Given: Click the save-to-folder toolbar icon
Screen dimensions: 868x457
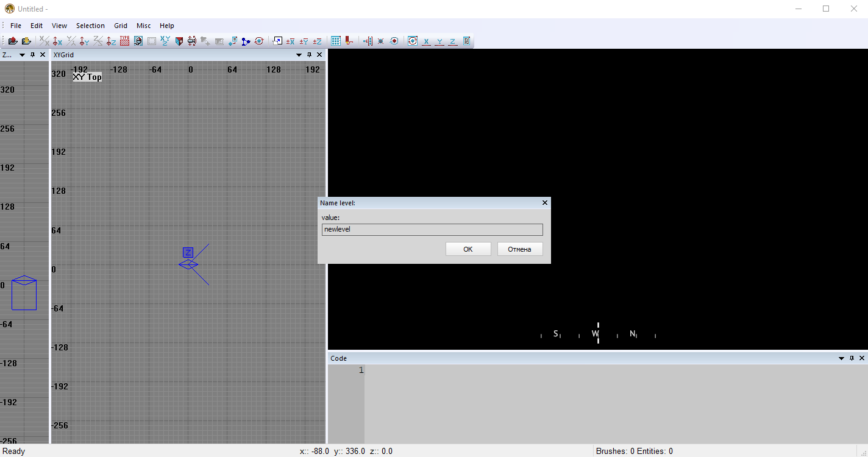Looking at the screenshot, I should 26,41.
